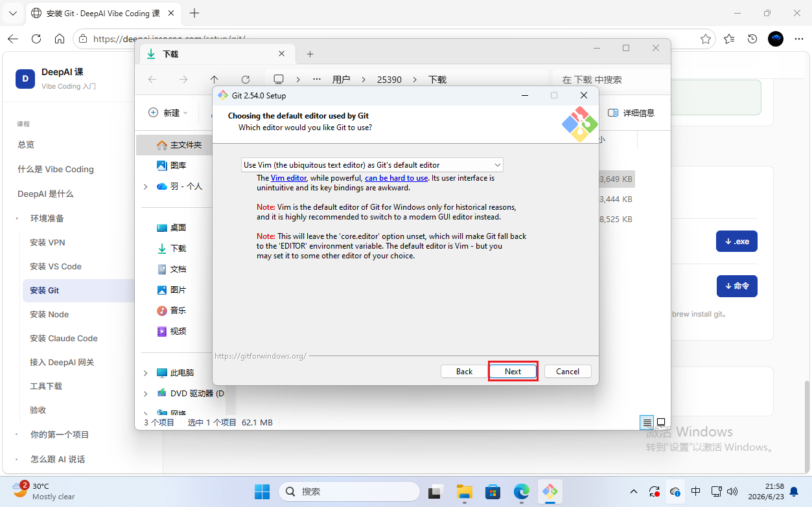812x507 pixels.
Task: Open 安装 Node lesson
Action: [x=49, y=314]
